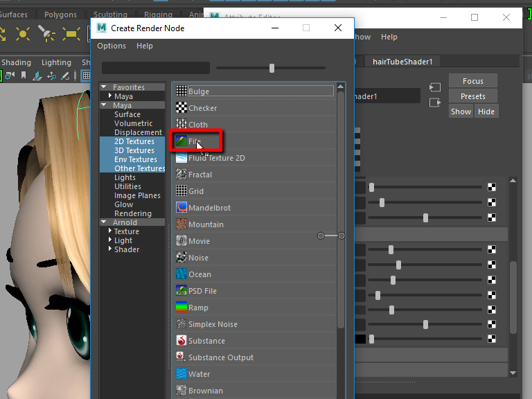Viewport: 532px width, 399px height.
Task: Click the area light shelf icon
Action: point(71,34)
